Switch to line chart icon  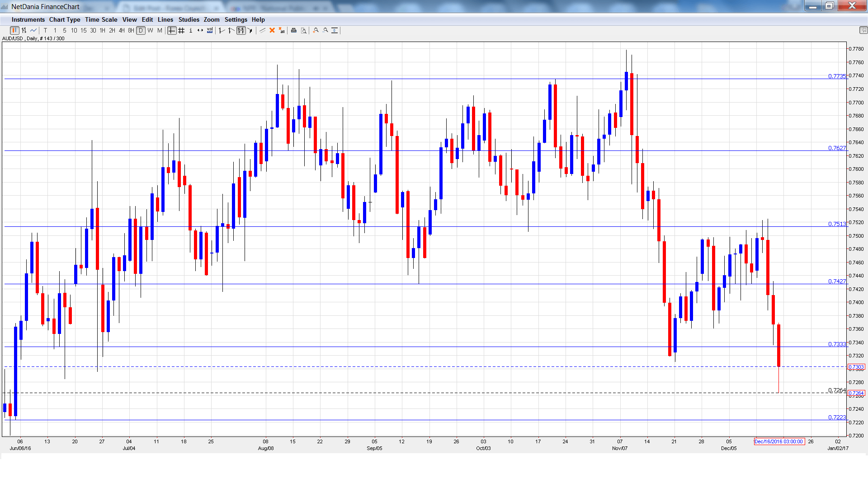(33, 30)
